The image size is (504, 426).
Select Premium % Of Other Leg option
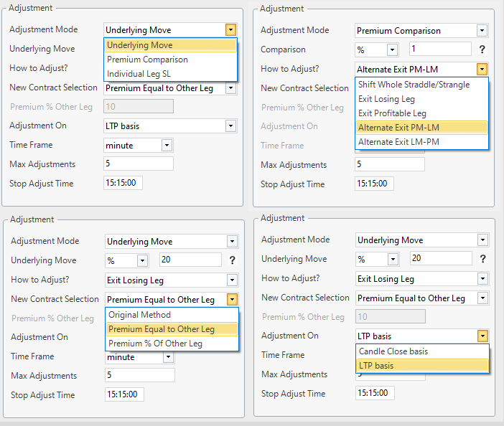[x=155, y=344]
